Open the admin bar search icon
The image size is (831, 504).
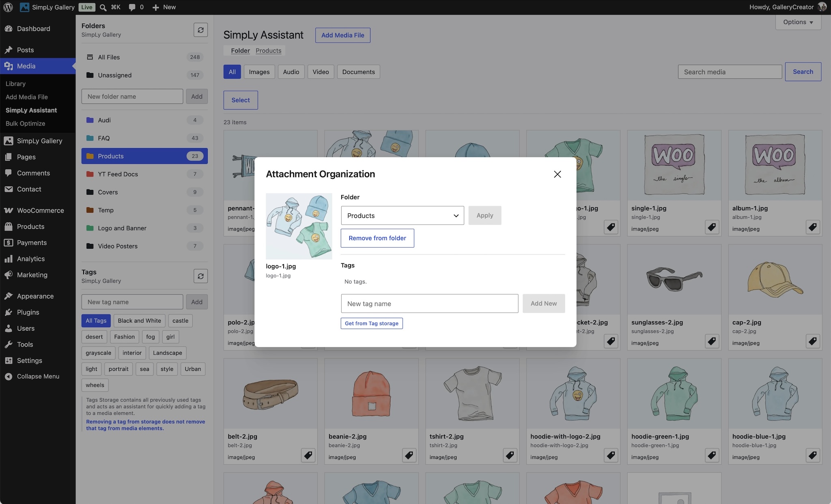pos(103,7)
